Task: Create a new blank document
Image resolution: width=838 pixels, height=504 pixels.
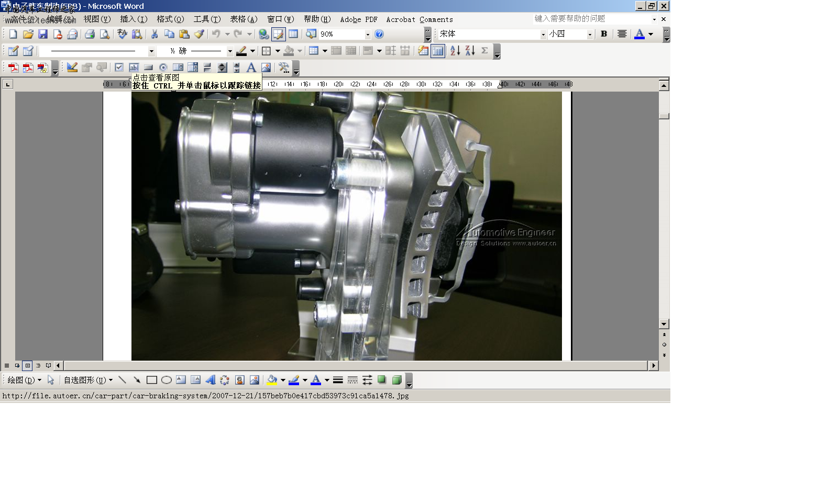Action: tap(13, 34)
